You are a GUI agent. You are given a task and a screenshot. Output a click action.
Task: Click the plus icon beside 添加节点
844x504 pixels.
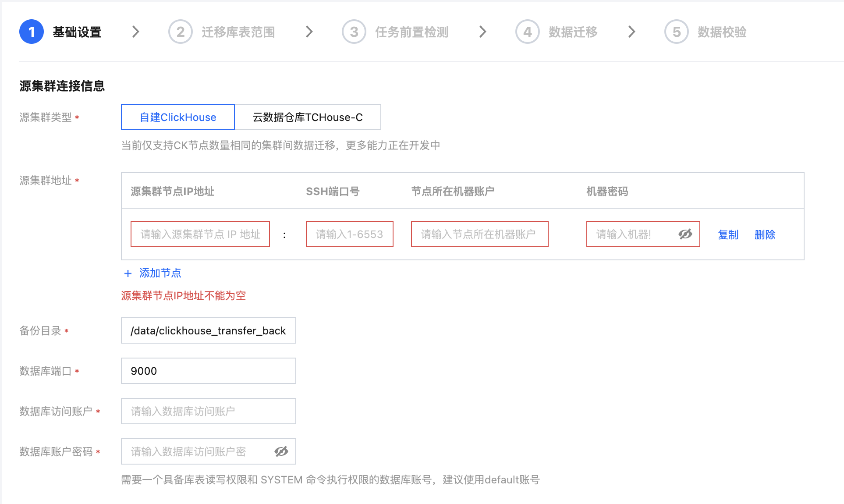coord(128,273)
